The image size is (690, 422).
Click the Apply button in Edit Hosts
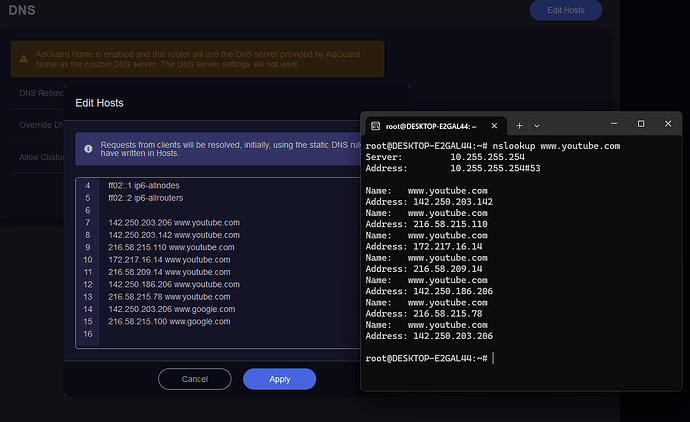click(x=279, y=379)
